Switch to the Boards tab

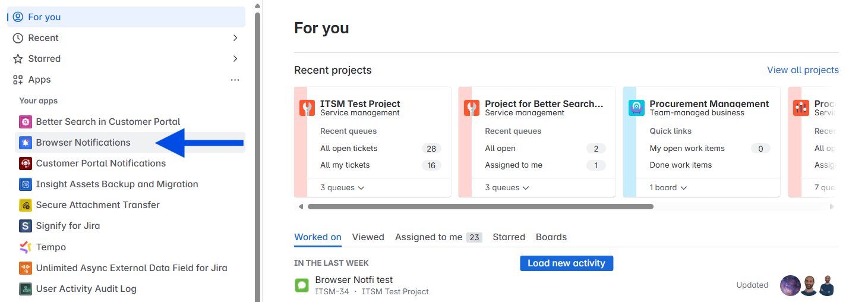point(551,237)
